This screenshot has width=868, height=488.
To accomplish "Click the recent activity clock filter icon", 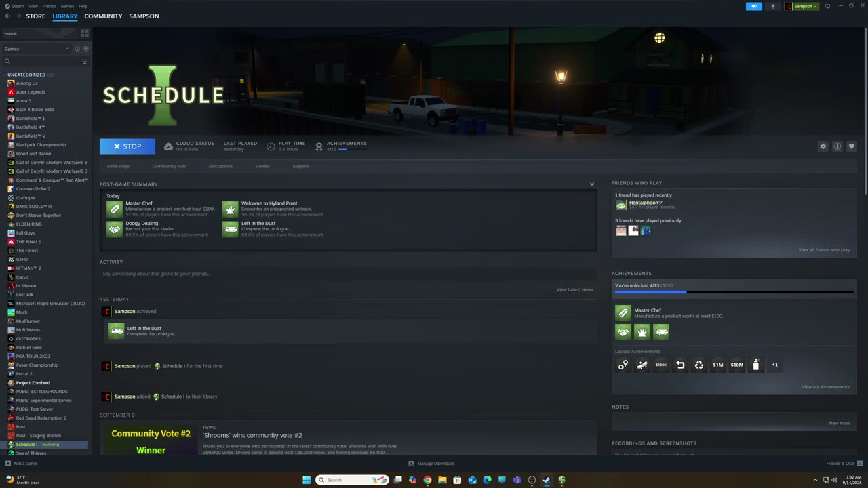I will (77, 49).
